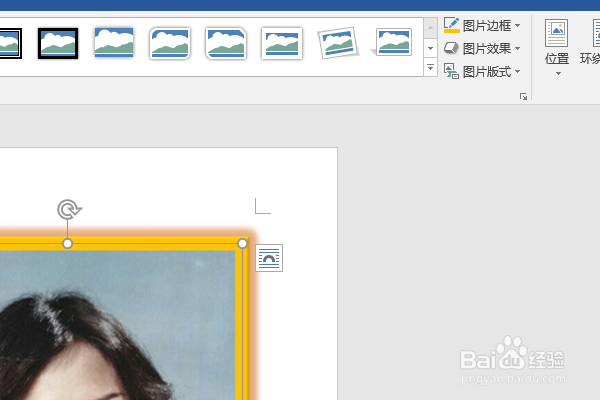The height and width of the screenshot is (400, 600).
Task: Click the rotation handle above the picture
Action: tap(69, 209)
